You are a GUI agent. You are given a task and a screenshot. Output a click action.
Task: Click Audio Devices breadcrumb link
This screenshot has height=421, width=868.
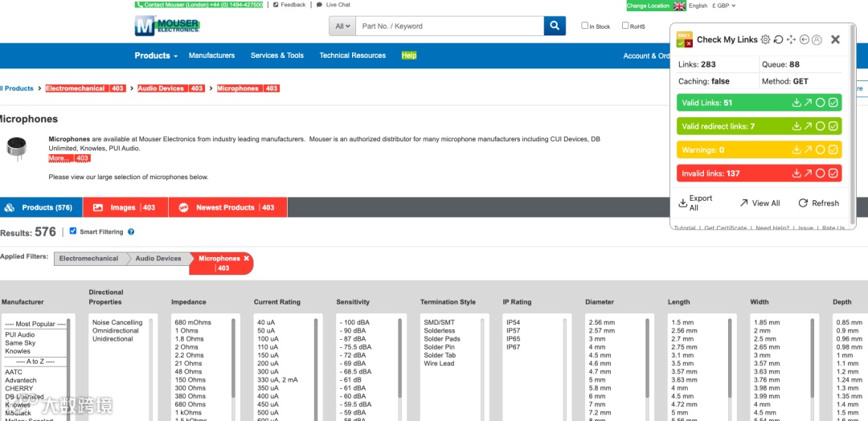[x=171, y=88]
